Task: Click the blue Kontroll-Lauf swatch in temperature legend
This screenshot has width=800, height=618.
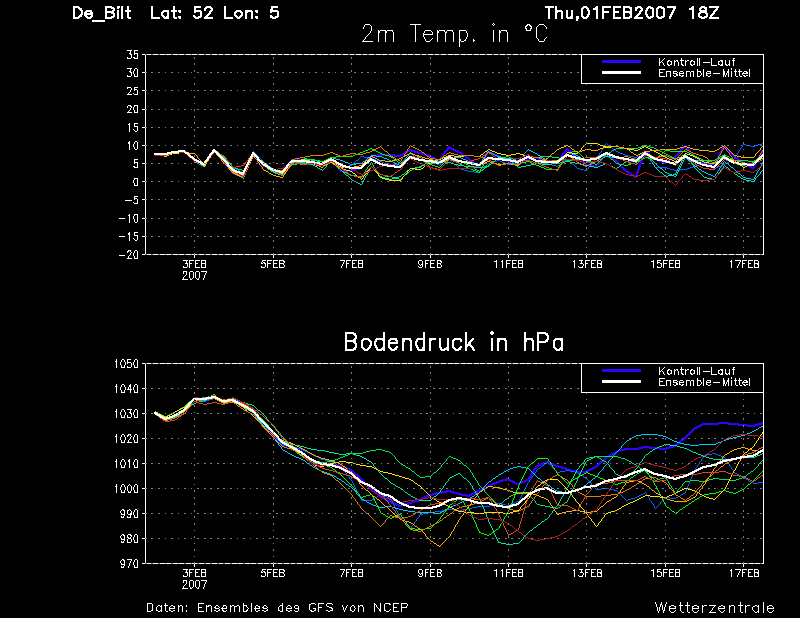Action: 621,62
